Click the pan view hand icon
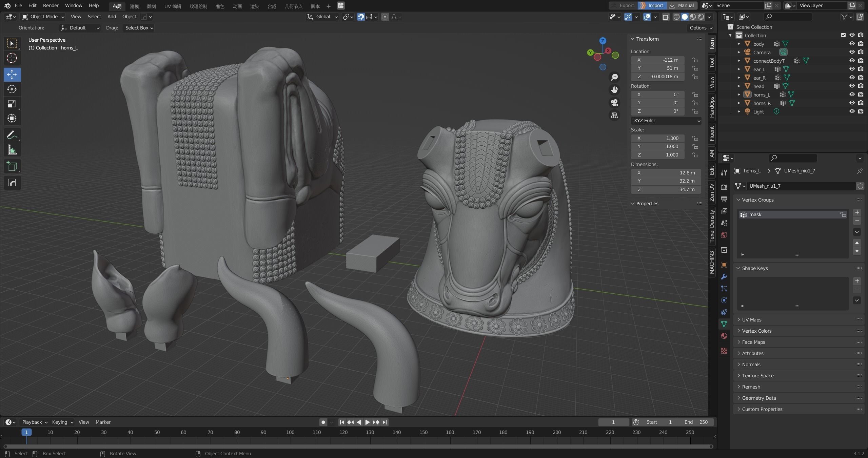The width and height of the screenshot is (868, 458). point(614,90)
